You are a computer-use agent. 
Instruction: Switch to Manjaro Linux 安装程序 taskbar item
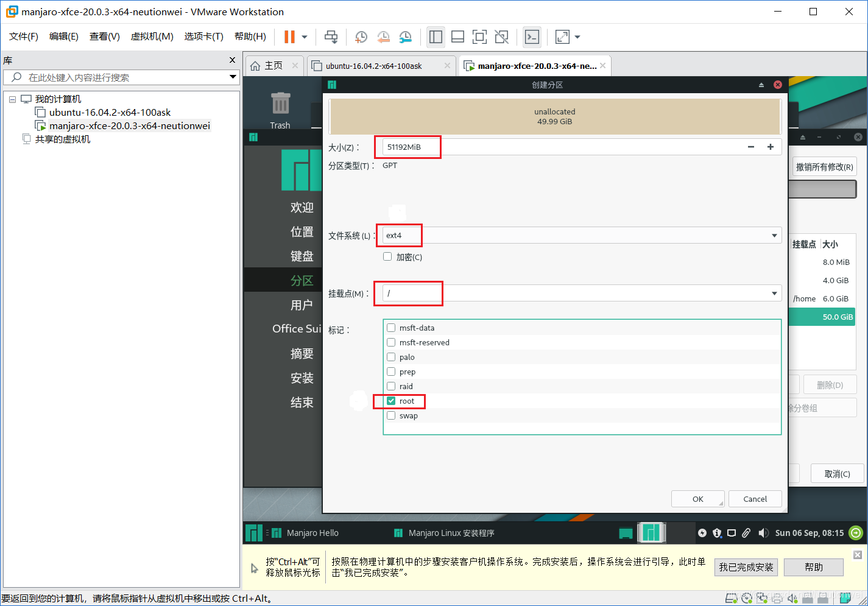click(x=445, y=533)
